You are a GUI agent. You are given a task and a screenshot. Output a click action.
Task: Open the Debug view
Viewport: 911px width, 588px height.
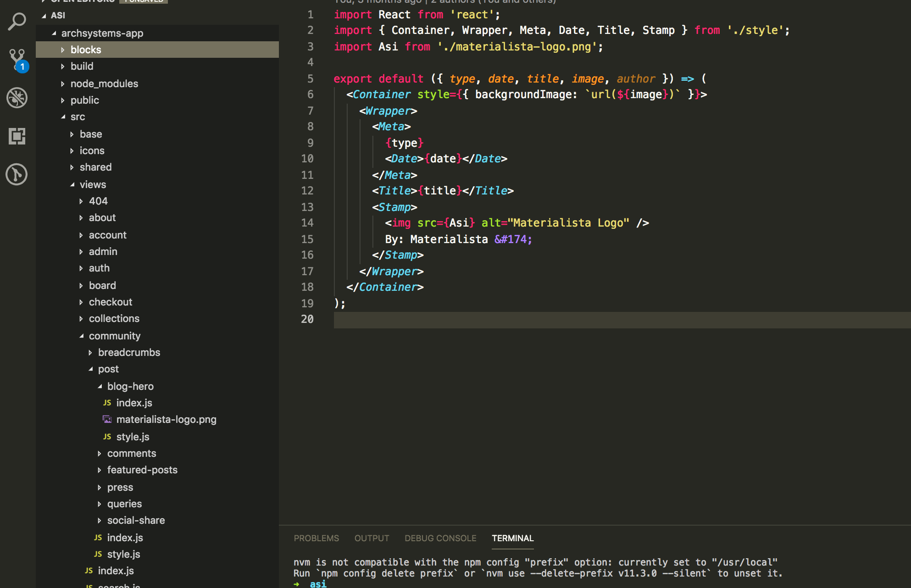click(x=17, y=98)
